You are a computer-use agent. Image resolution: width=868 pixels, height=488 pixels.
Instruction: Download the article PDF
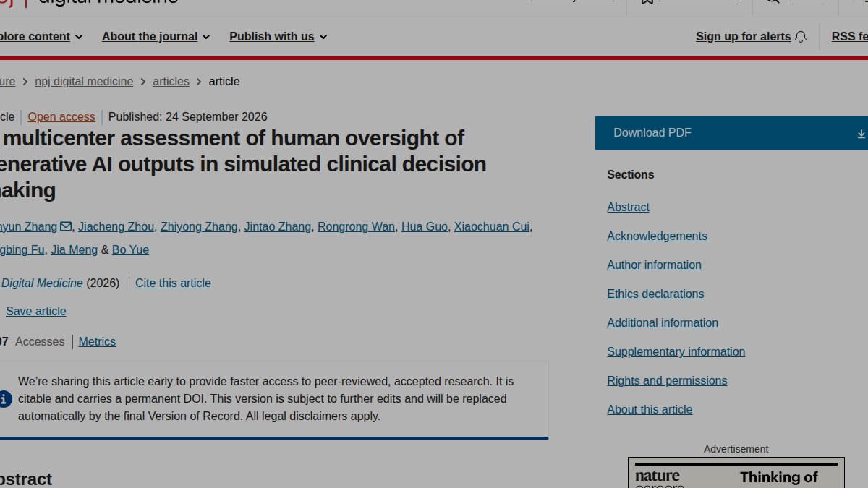(x=731, y=133)
